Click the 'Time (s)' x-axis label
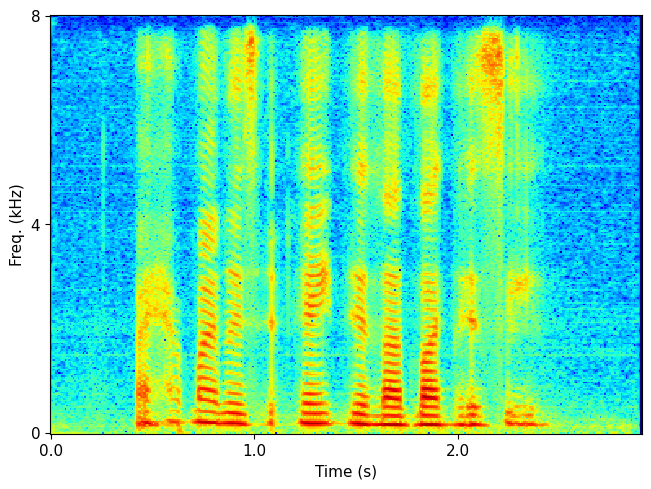The height and width of the screenshot is (489, 651). point(345,472)
